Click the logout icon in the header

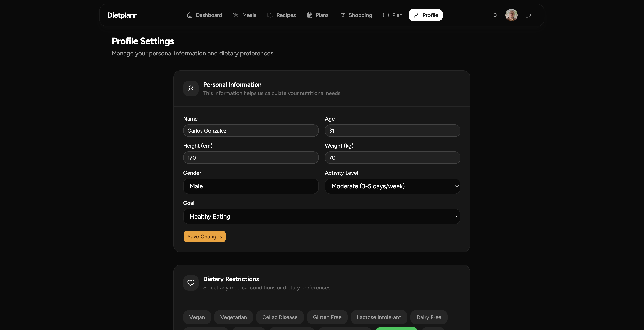tap(528, 15)
